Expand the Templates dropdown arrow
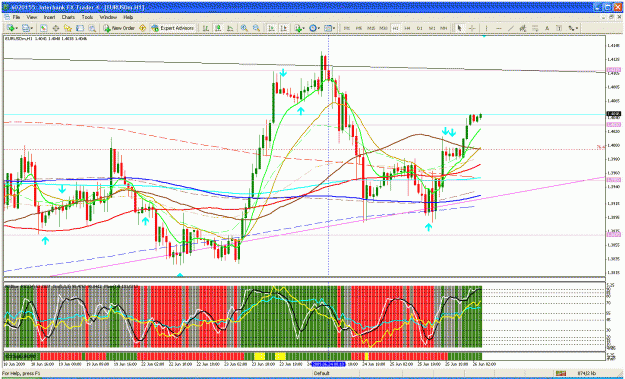 click(x=334, y=28)
